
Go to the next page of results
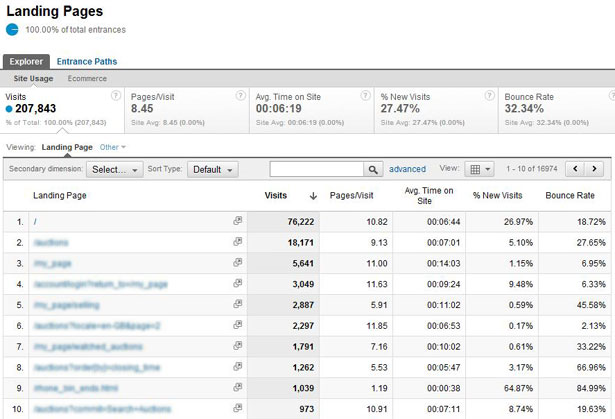(x=594, y=169)
